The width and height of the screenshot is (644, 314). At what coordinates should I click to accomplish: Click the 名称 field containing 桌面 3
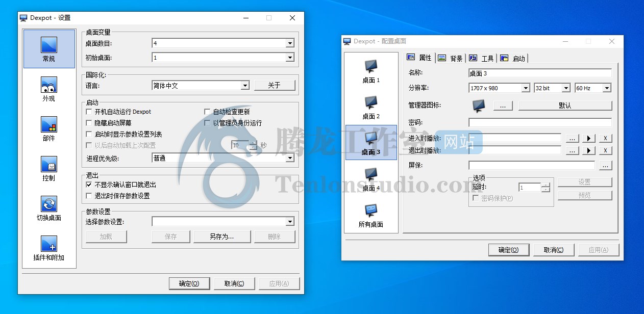coord(540,73)
